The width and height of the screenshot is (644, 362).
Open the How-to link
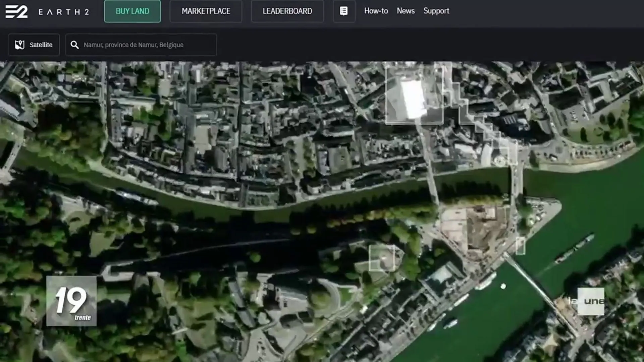376,11
